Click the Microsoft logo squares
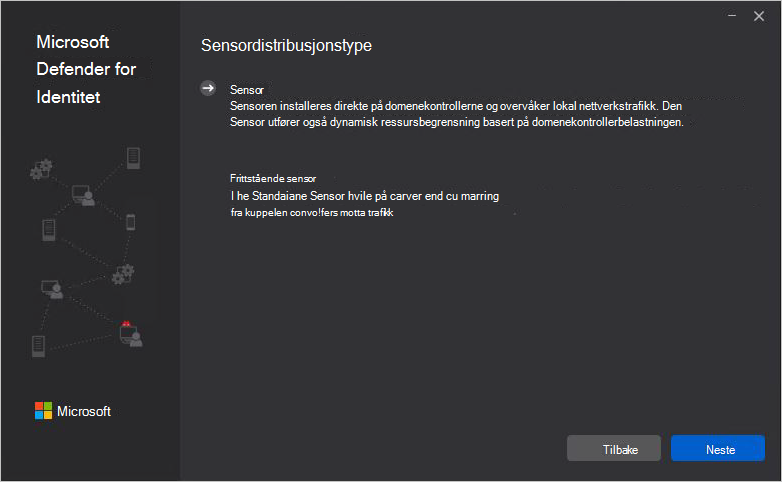The height and width of the screenshot is (482, 782). coord(43,411)
